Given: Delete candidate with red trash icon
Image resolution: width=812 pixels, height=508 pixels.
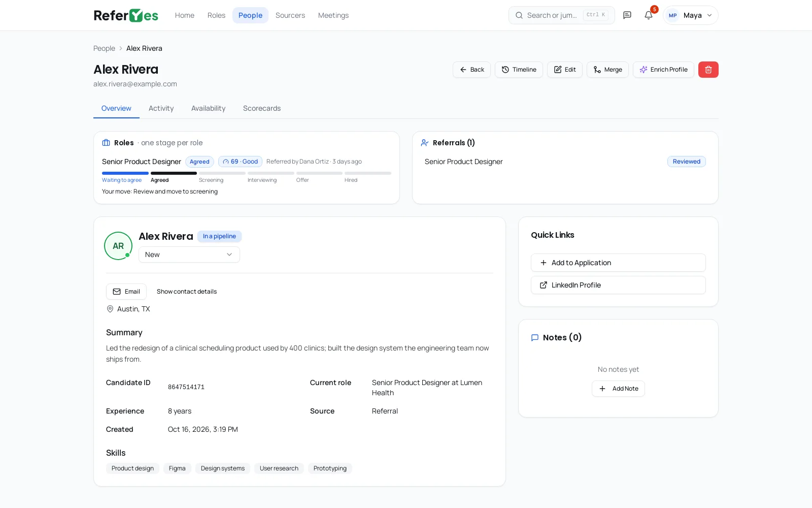Looking at the screenshot, I should point(708,70).
